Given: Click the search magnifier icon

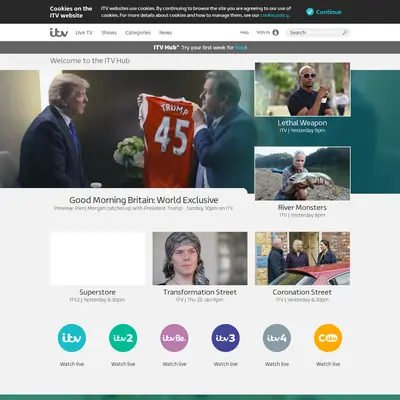Looking at the screenshot, I should click(x=345, y=32).
